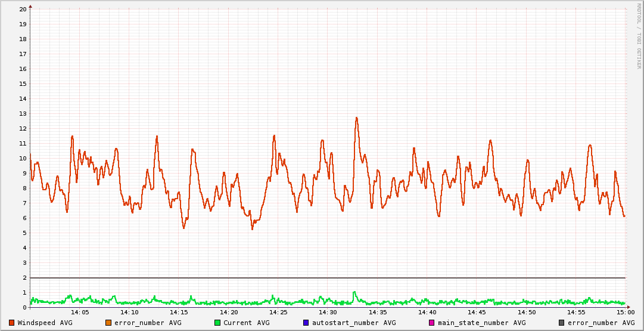Image resolution: width=644 pixels, height=331 pixels.
Task: Select the 15:00 time axis label
Action: click(x=625, y=313)
